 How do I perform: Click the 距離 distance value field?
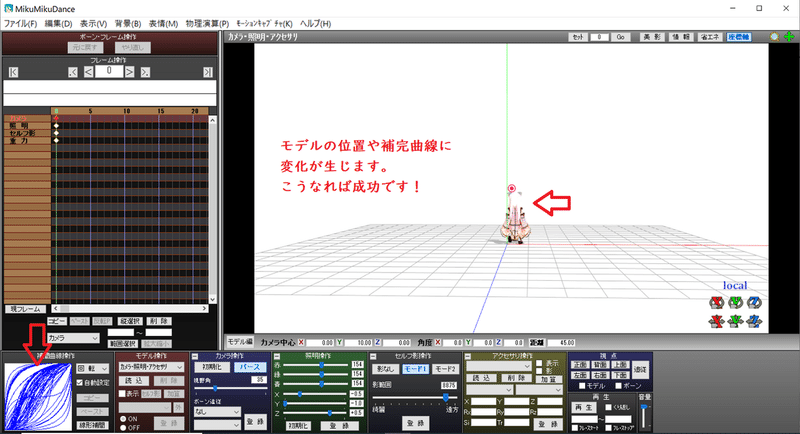561,343
